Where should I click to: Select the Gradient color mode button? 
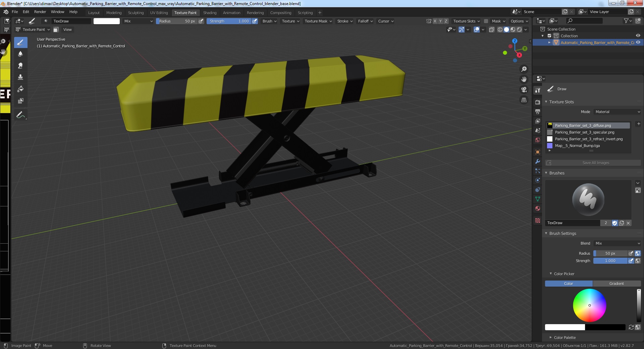point(617,284)
